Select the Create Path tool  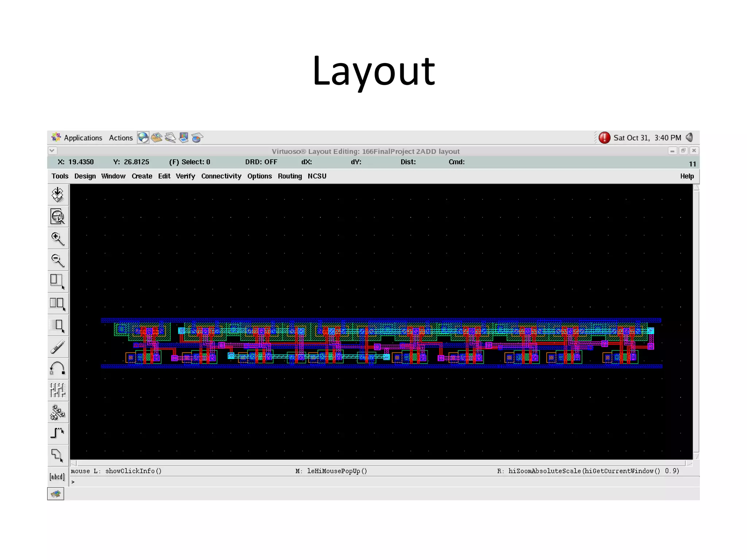tap(58, 433)
